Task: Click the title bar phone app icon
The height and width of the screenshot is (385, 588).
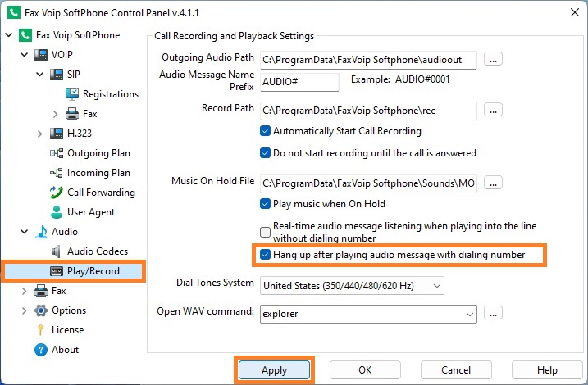Action: (14, 13)
